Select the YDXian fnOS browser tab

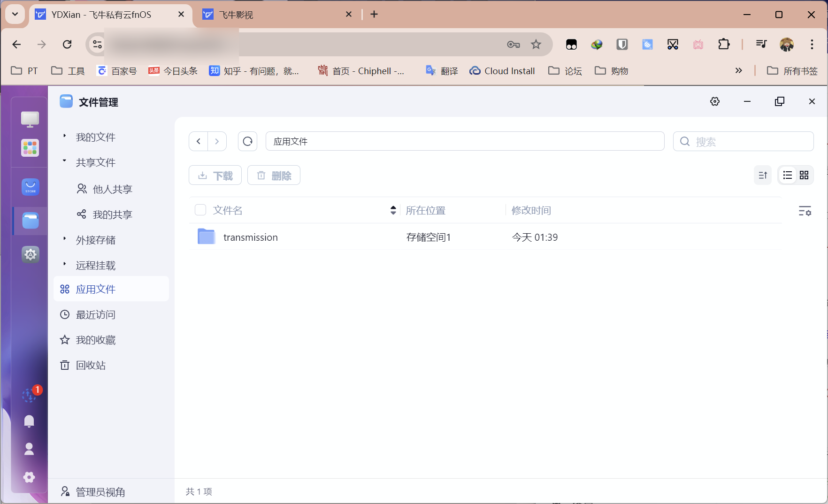pyautogui.click(x=111, y=15)
